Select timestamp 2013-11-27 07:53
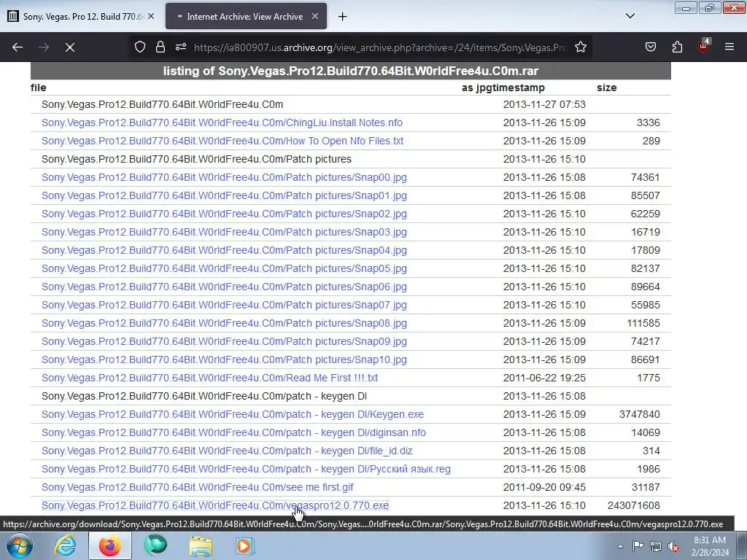This screenshot has height=560, width=747. click(x=544, y=105)
